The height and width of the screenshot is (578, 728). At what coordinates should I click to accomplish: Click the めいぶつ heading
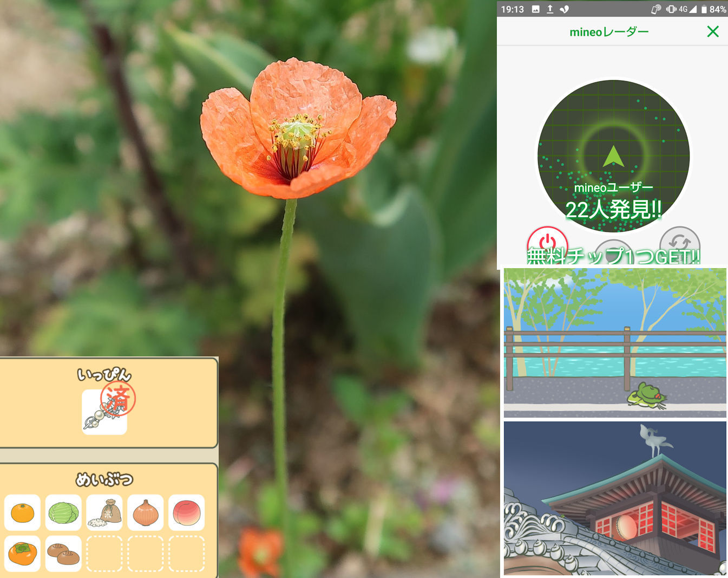104,479
